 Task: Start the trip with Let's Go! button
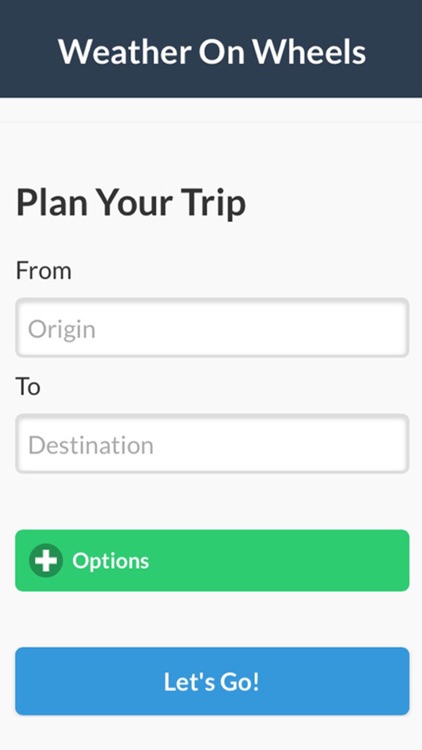(x=212, y=681)
